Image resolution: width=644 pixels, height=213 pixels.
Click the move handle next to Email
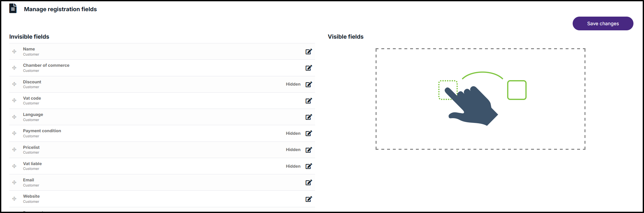tap(14, 182)
